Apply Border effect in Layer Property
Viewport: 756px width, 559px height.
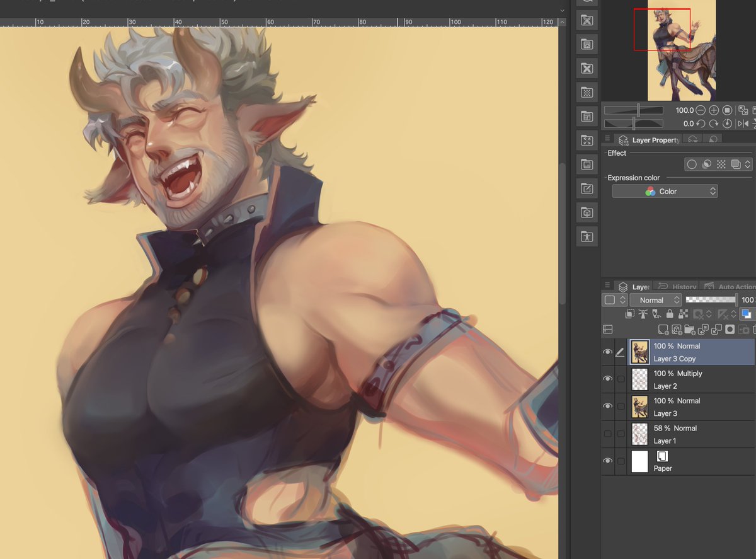coord(692,164)
